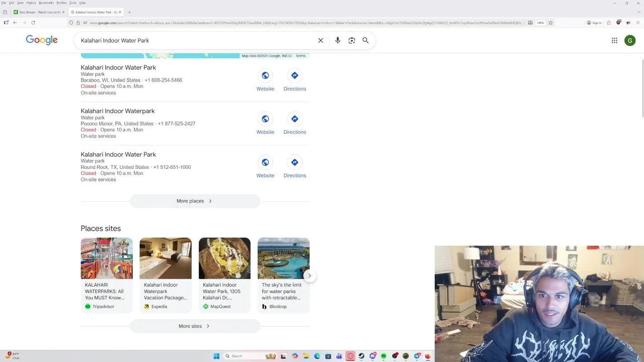Open Kalahari Indoor Waterpark Pocono Manor listing
Screen dimensions: 644x362
pos(118,111)
